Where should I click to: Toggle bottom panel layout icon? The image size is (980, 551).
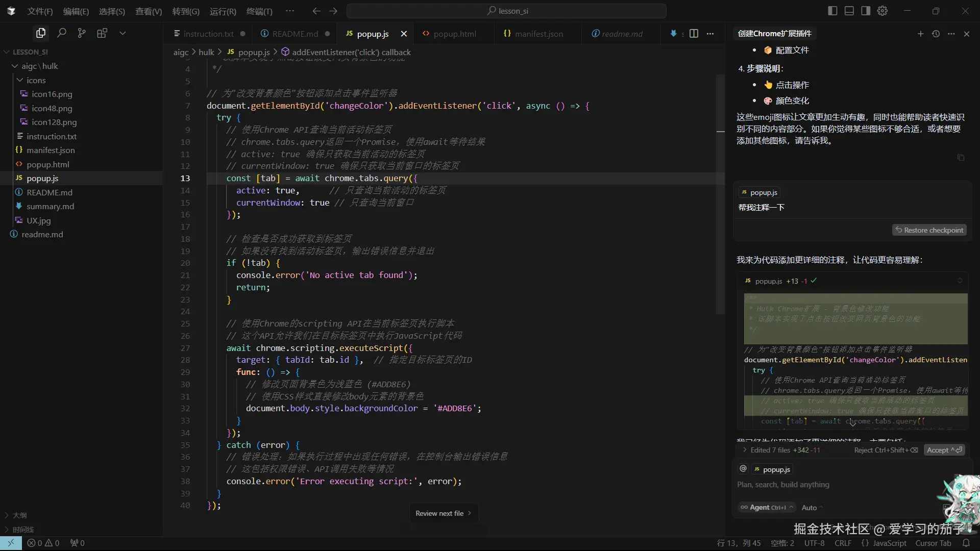click(849, 11)
